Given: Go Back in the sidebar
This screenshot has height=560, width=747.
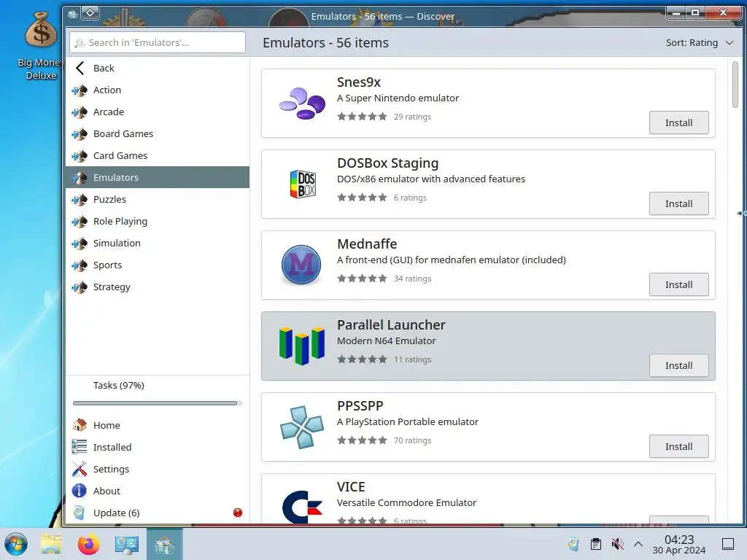Looking at the screenshot, I should pos(158,68).
